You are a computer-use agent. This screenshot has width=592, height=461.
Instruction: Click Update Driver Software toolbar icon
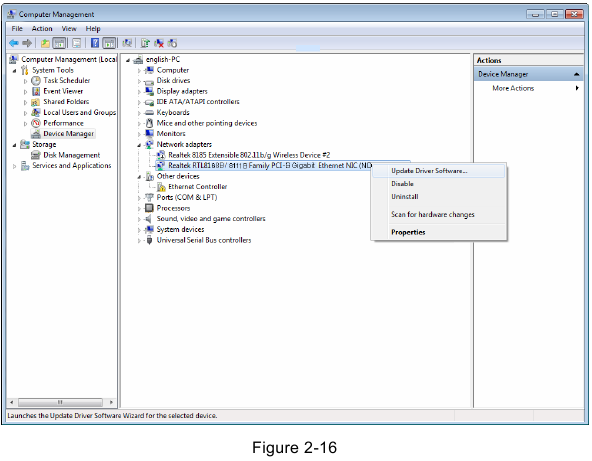pos(145,43)
